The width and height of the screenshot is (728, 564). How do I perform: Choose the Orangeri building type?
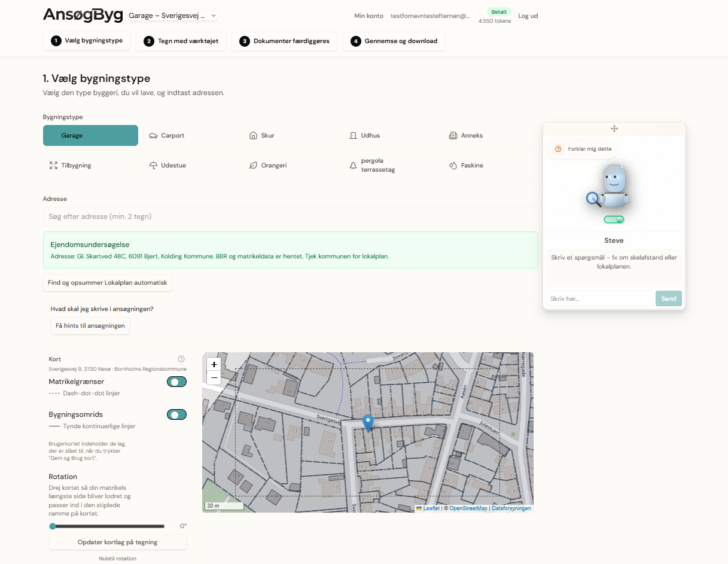290,166
